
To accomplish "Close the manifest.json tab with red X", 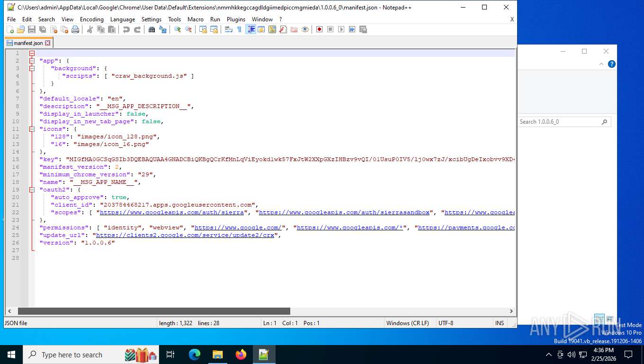I will point(47,43).
